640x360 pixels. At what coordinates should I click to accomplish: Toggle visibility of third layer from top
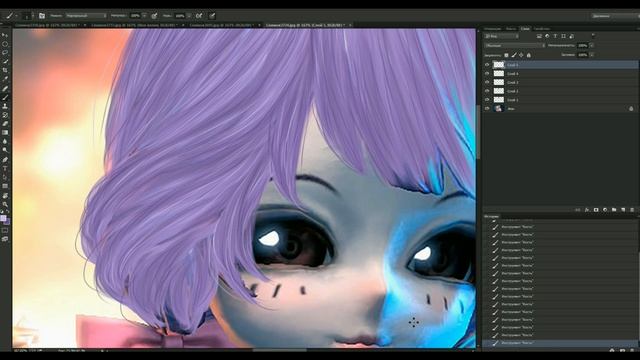tap(487, 82)
